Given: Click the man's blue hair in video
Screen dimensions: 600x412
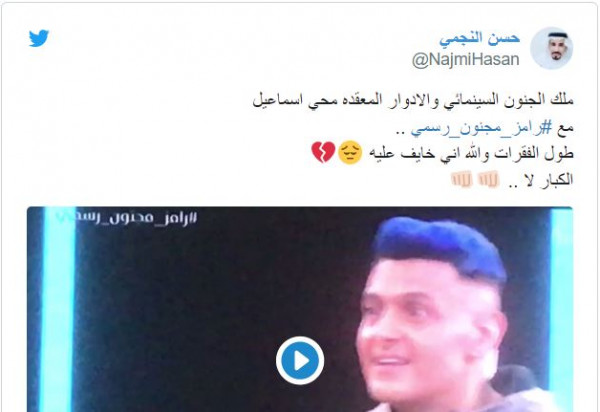Looking at the screenshot, I should pyautogui.click(x=440, y=247).
